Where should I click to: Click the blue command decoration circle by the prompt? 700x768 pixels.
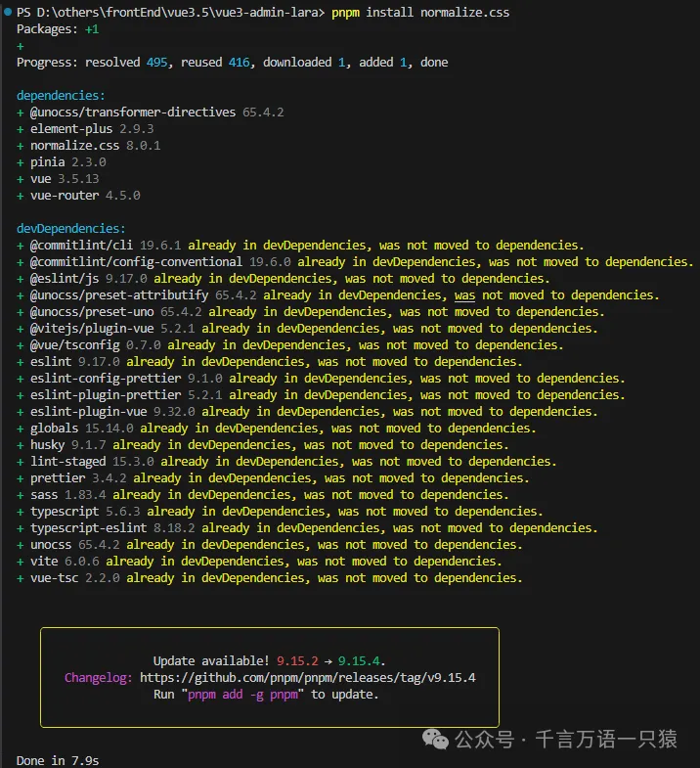(7, 13)
